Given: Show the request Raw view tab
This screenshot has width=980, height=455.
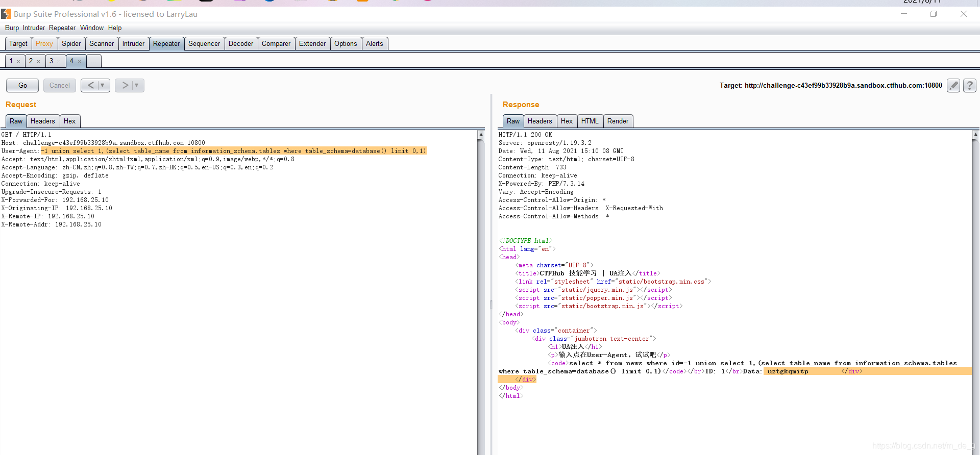Looking at the screenshot, I should [x=16, y=121].
